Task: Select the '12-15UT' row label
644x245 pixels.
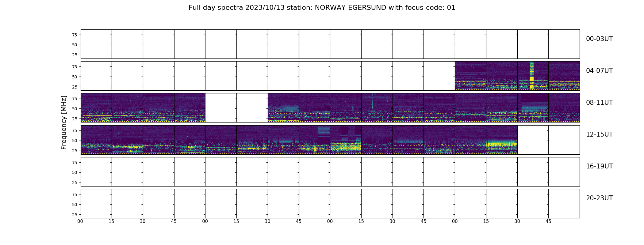Action: (x=599, y=134)
